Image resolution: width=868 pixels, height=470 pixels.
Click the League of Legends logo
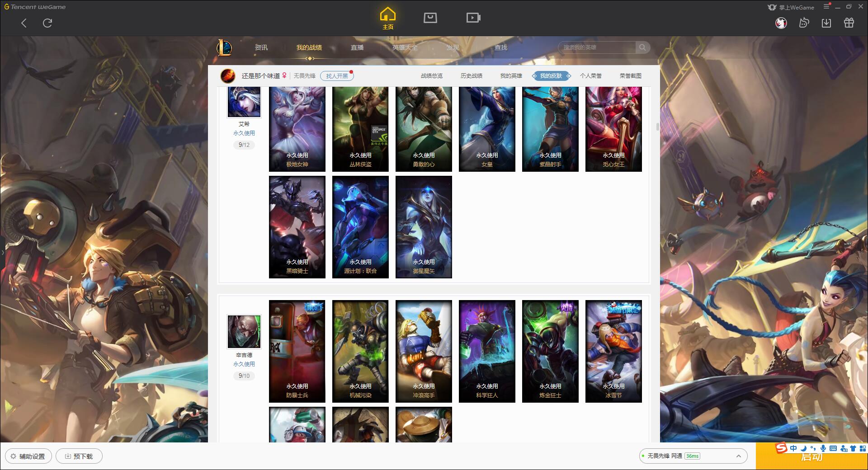point(225,47)
